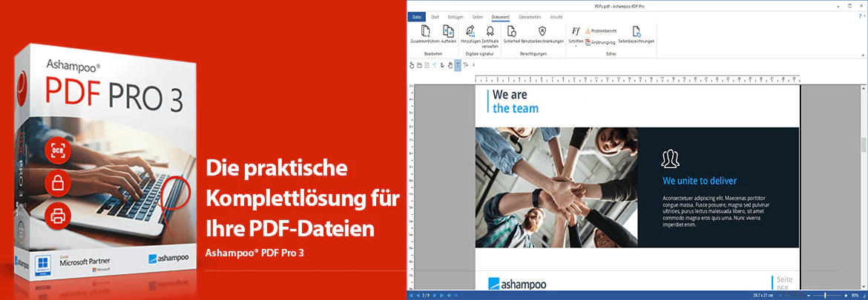Viewport: 868px width, 300px height.
Task: Switch to the Überarbeiten ribbon tab
Action: [x=531, y=17]
